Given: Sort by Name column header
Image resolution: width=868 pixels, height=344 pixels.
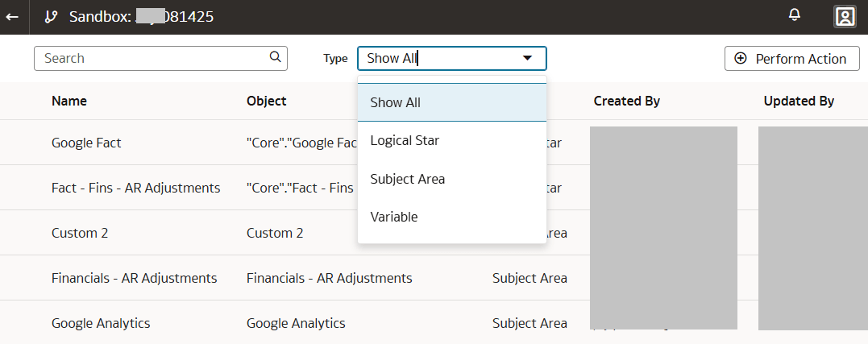Looking at the screenshot, I should click(x=69, y=101).
